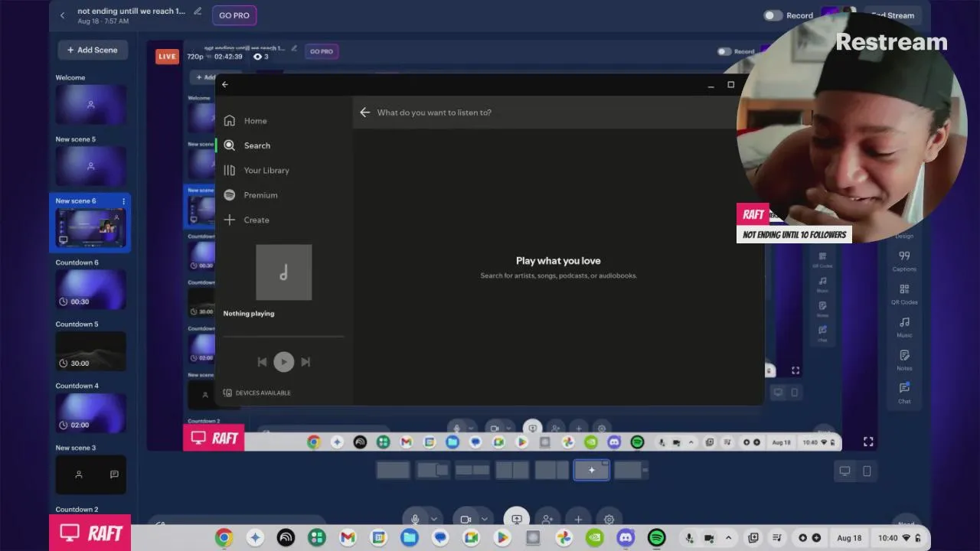This screenshot has width=980, height=551.
Task: Switch to mobile portrait preview
Action: [x=867, y=471]
